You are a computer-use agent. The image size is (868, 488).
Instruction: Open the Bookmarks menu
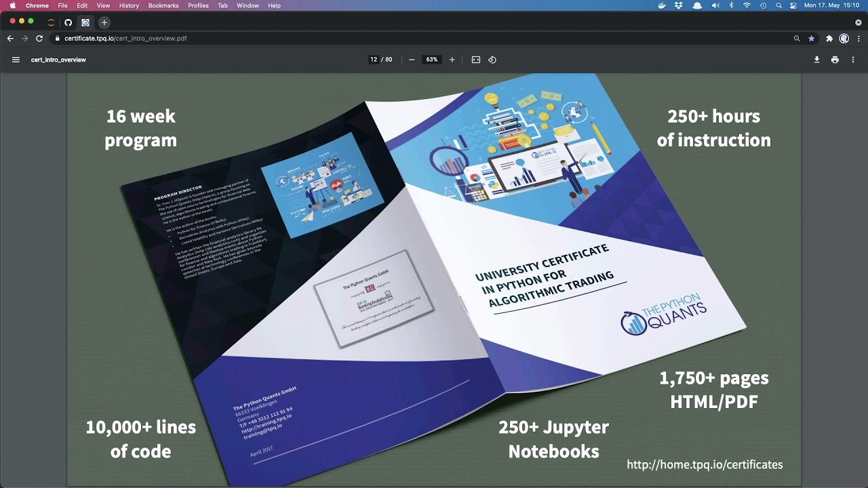[x=163, y=5]
